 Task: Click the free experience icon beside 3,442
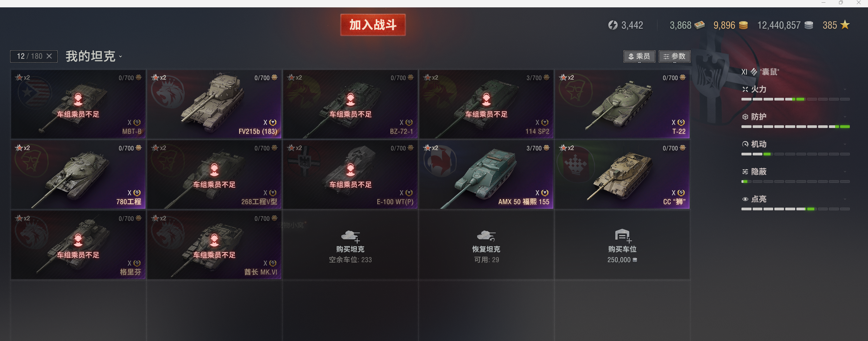click(613, 25)
